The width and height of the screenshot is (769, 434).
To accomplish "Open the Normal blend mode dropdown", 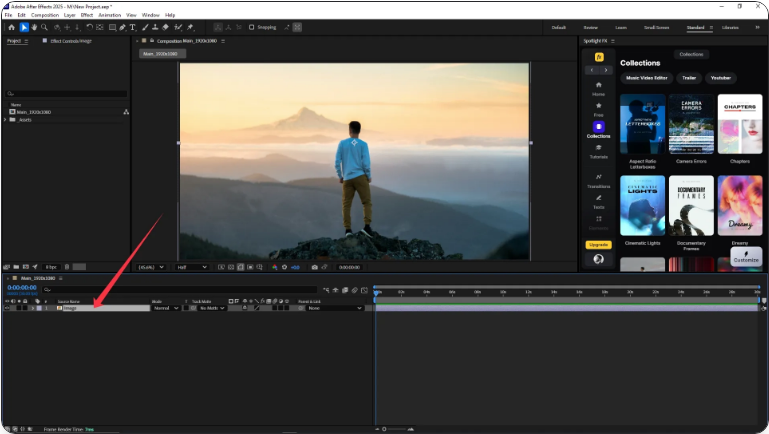I will click(x=165, y=308).
